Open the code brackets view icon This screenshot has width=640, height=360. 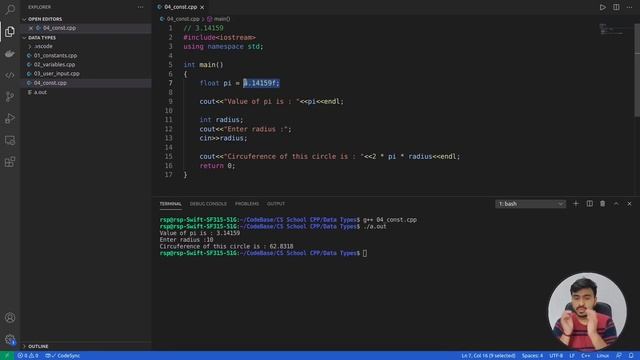[10, 75]
